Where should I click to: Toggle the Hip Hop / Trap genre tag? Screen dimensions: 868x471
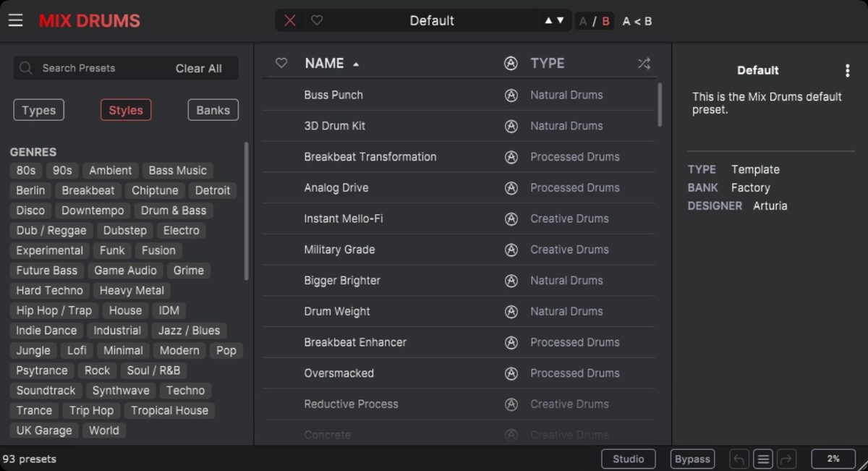(54, 310)
